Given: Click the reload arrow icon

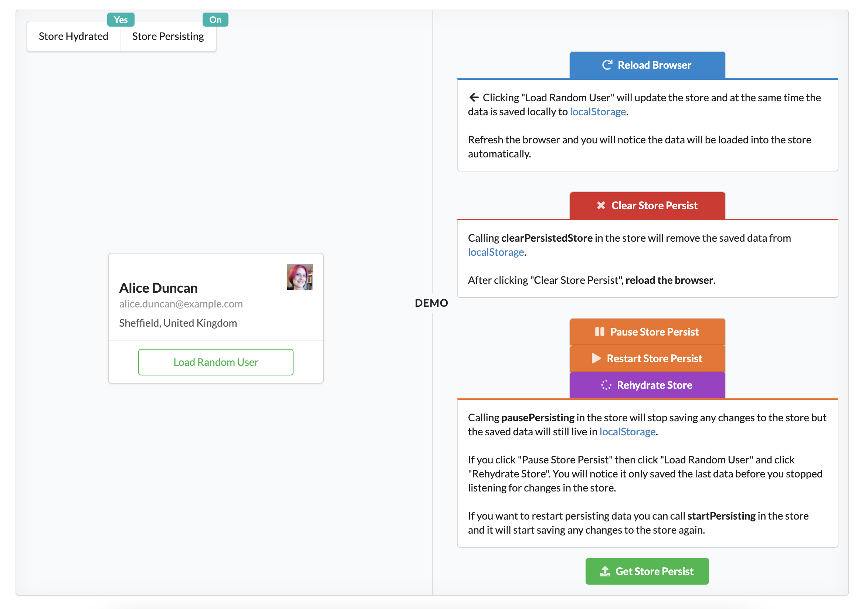Looking at the screenshot, I should pos(607,65).
